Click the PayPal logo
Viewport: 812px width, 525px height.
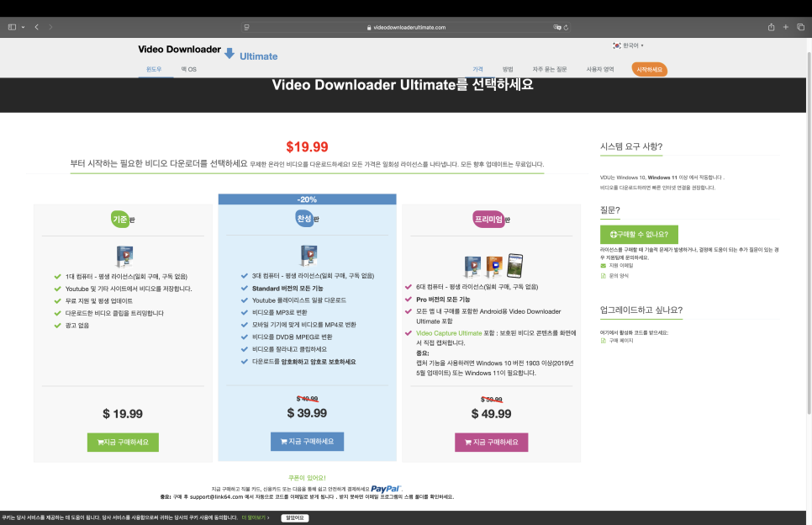coord(386,489)
